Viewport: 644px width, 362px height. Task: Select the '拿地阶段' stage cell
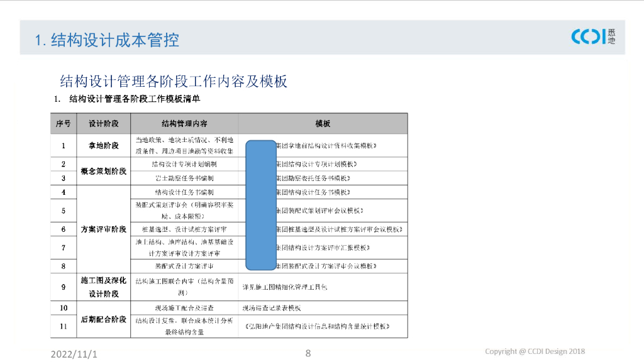point(104,146)
